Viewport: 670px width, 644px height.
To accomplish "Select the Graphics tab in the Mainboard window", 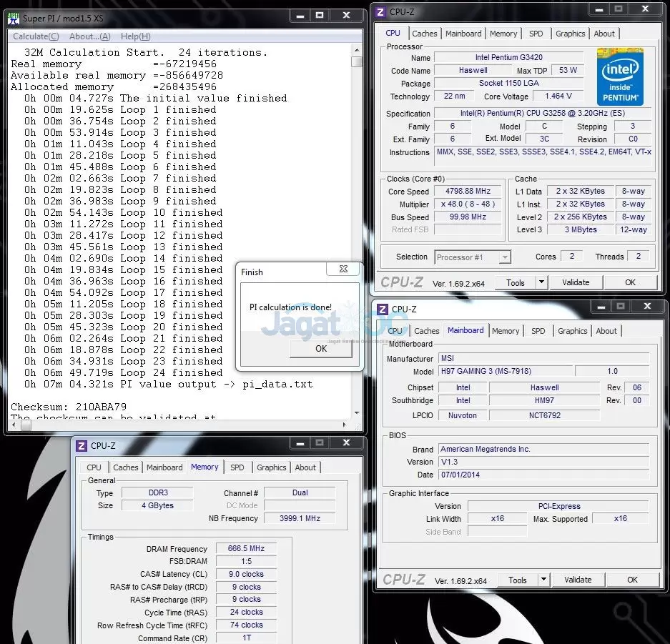I will coord(572,331).
